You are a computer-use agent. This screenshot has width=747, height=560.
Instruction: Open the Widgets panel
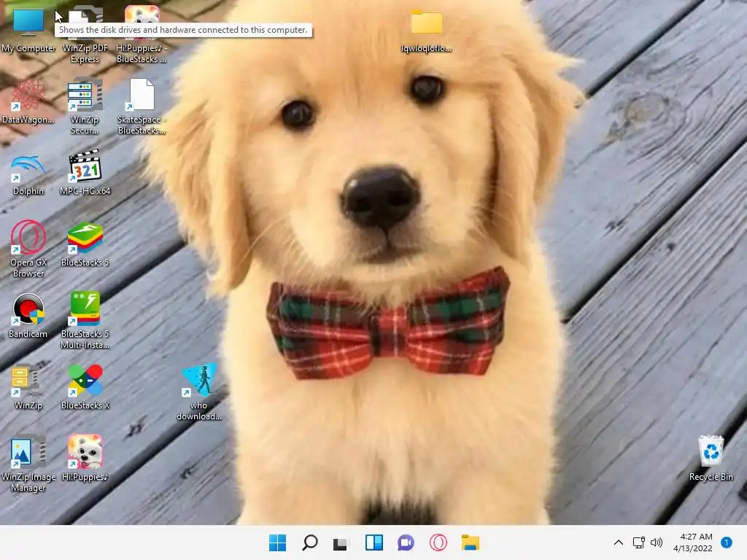(x=374, y=542)
